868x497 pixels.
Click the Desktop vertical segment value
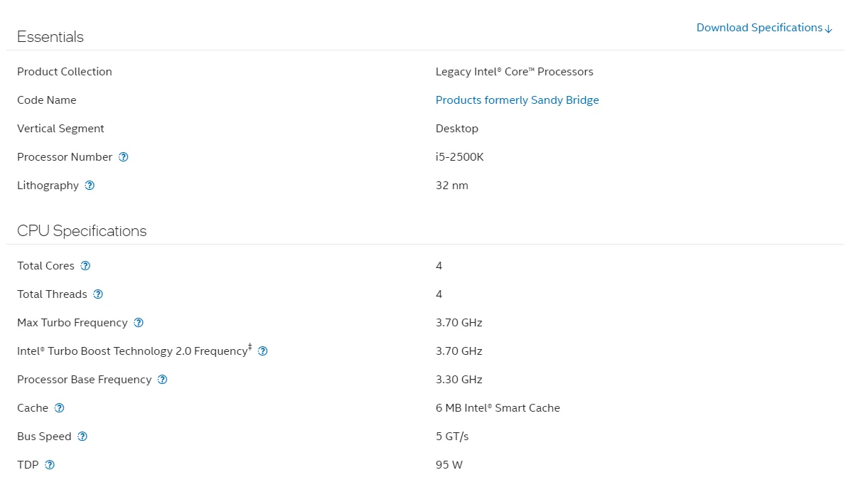pos(456,129)
